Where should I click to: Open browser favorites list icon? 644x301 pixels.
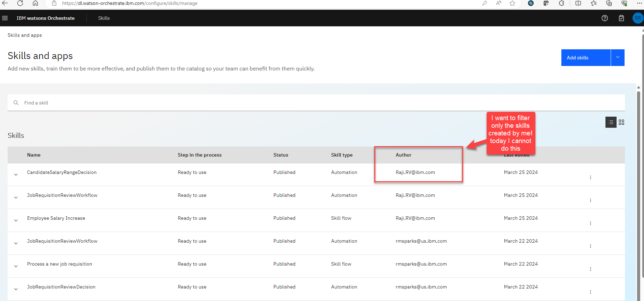(594, 3)
